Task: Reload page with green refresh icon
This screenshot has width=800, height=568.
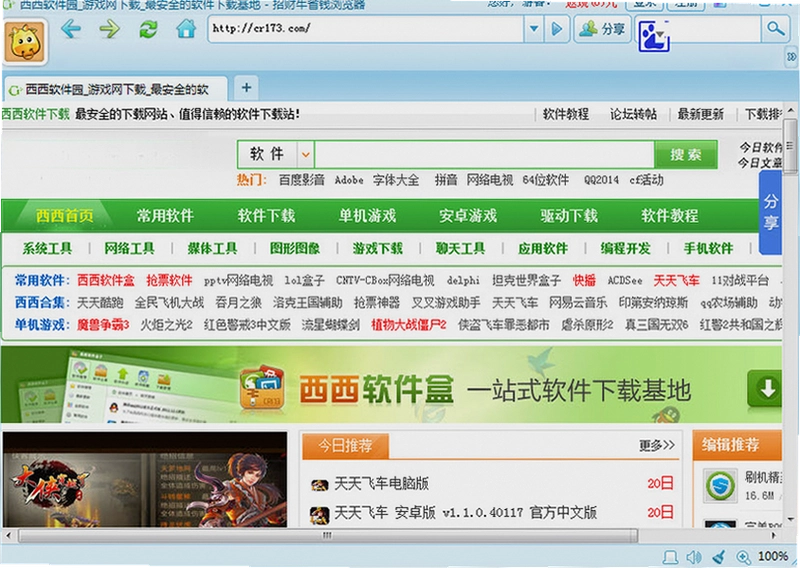Action: coord(148,29)
